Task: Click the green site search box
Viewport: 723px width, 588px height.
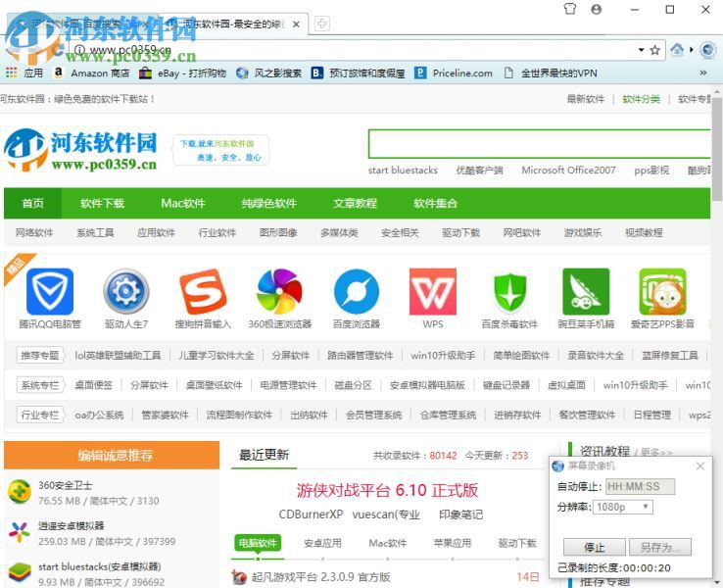Action: (x=540, y=144)
